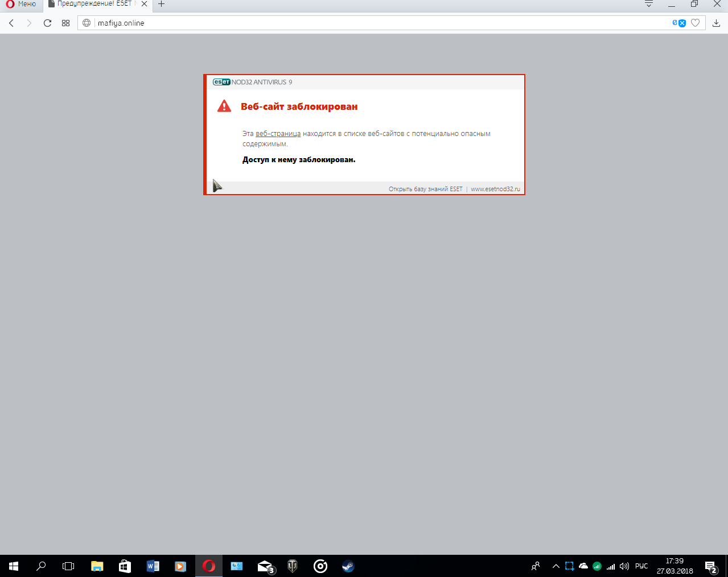This screenshot has width=728, height=577.
Task: Open Microsoft Word from the taskbar
Action: pyautogui.click(x=153, y=566)
